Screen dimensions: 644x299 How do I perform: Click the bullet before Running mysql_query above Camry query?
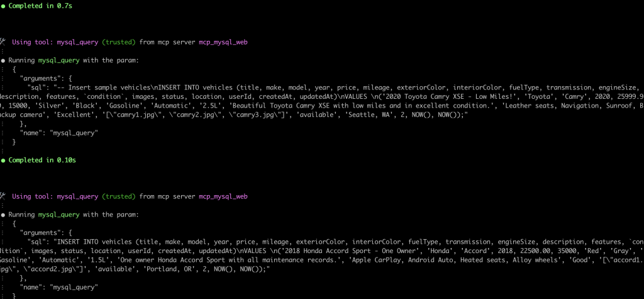(x=3, y=60)
